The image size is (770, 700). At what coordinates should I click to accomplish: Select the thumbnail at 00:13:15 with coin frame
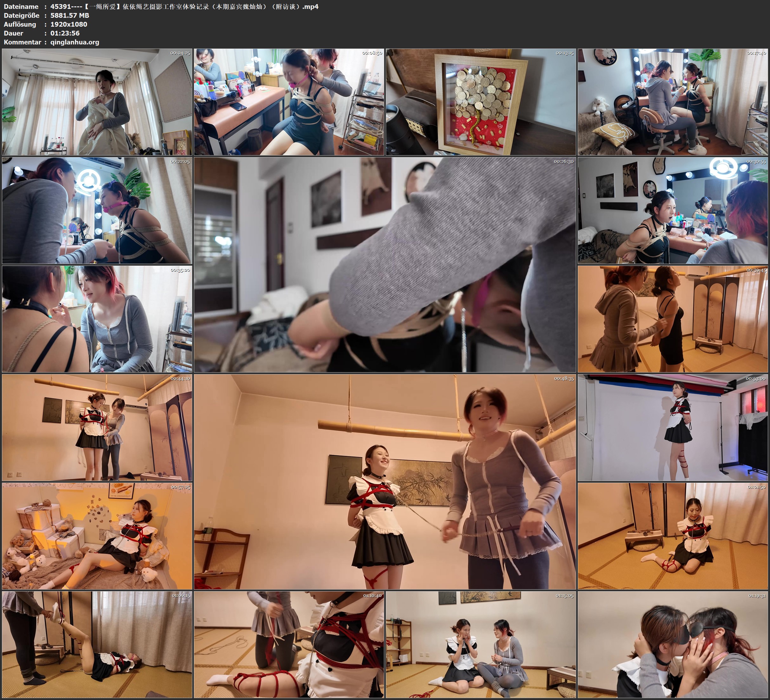pos(480,102)
